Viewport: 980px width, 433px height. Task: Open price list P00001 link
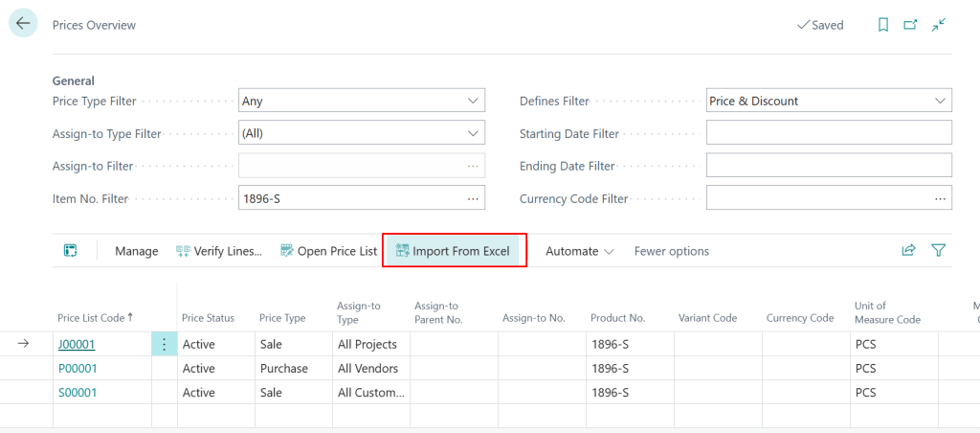pyautogui.click(x=78, y=368)
